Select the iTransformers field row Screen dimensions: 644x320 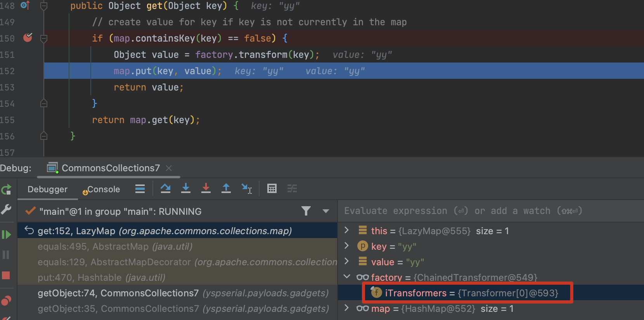[491, 293]
